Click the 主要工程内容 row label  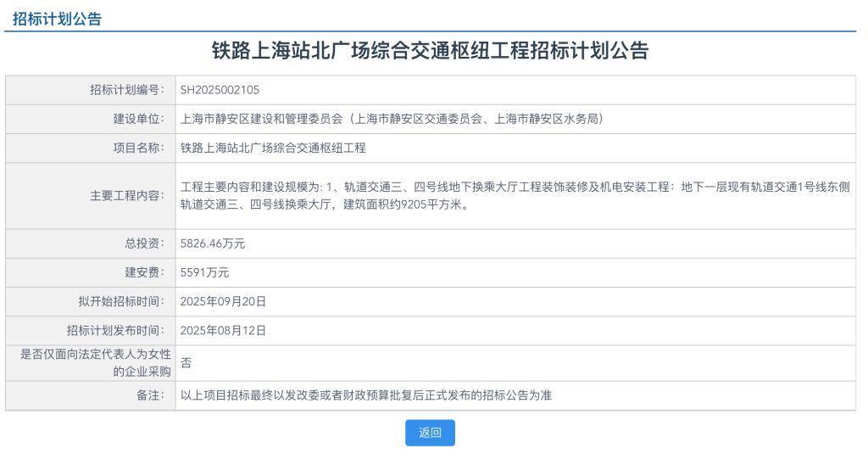coord(126,195)
